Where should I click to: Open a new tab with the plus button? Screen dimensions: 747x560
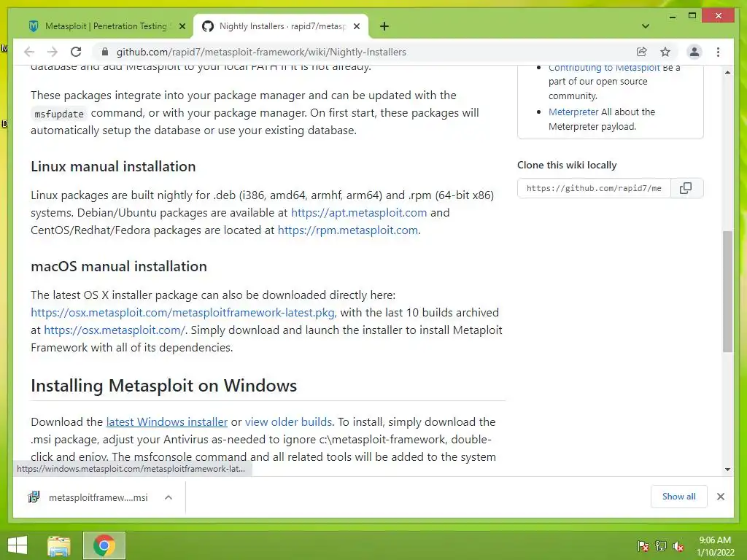(384, 26)
